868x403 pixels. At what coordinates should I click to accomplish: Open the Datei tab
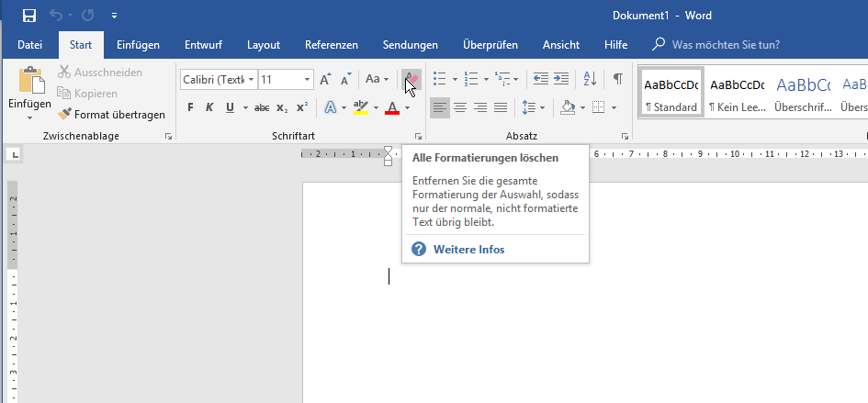point(30,45)
